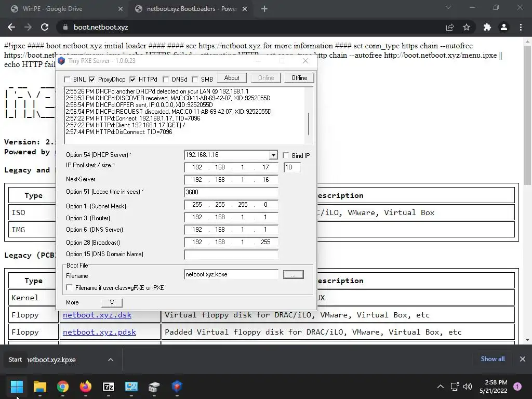Open Chrome three-dot menu

tap(521, 27)
